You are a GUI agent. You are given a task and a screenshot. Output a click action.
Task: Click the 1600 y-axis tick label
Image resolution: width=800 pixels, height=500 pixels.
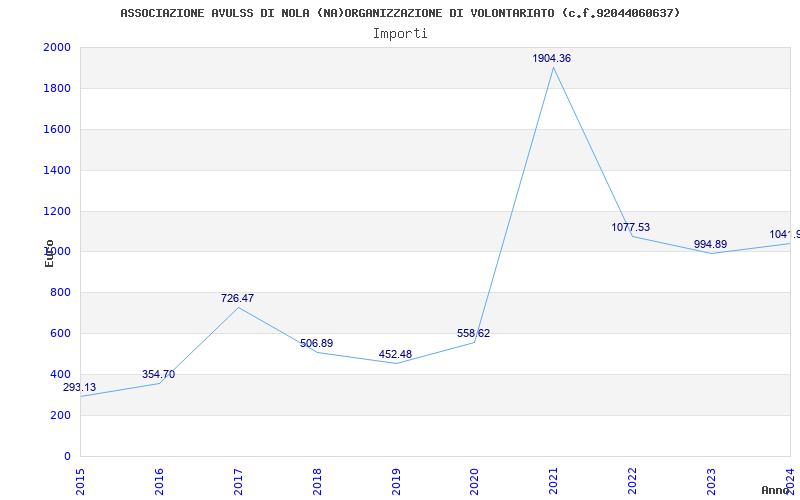coord(57,129)
